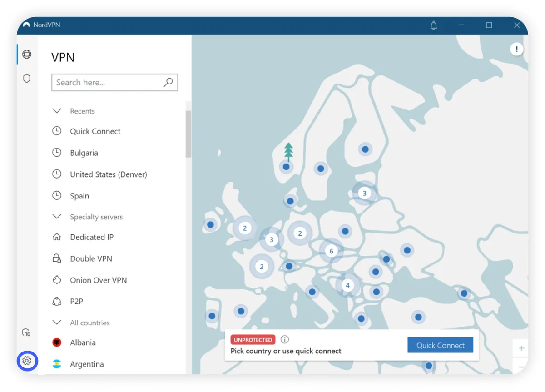Click the shield with 10 sidebar icon

click(x=26, y=332)
